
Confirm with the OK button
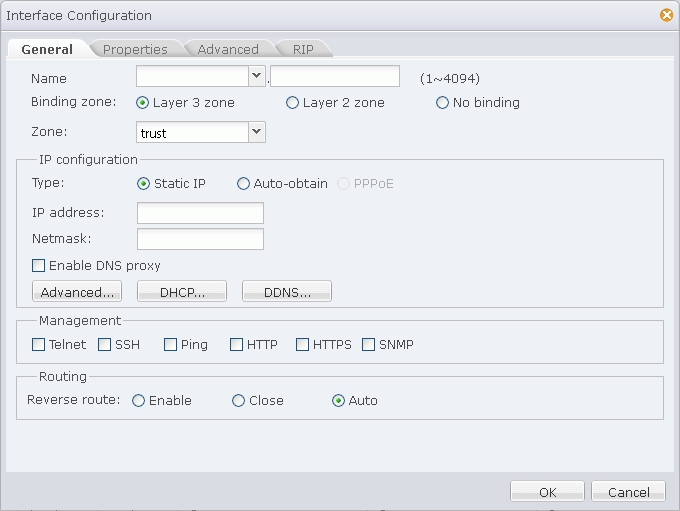pyautogui.click(x=547, y=492)
